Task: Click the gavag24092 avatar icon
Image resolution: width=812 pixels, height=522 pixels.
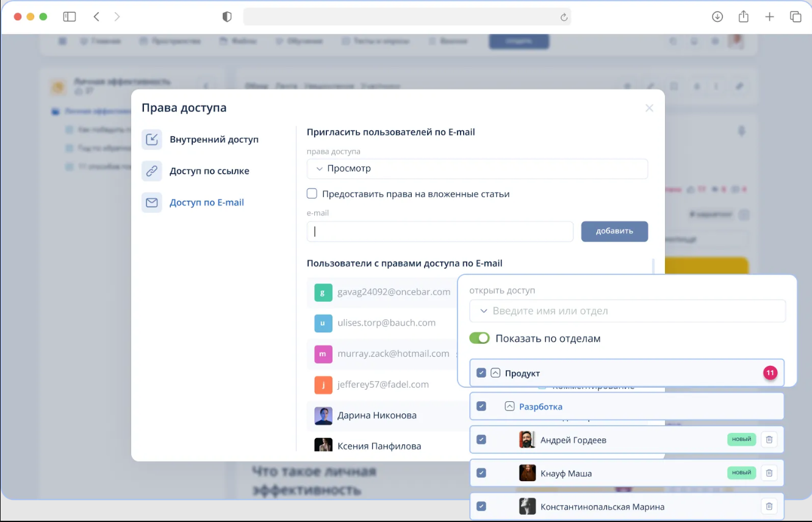Action: [323, 292]
